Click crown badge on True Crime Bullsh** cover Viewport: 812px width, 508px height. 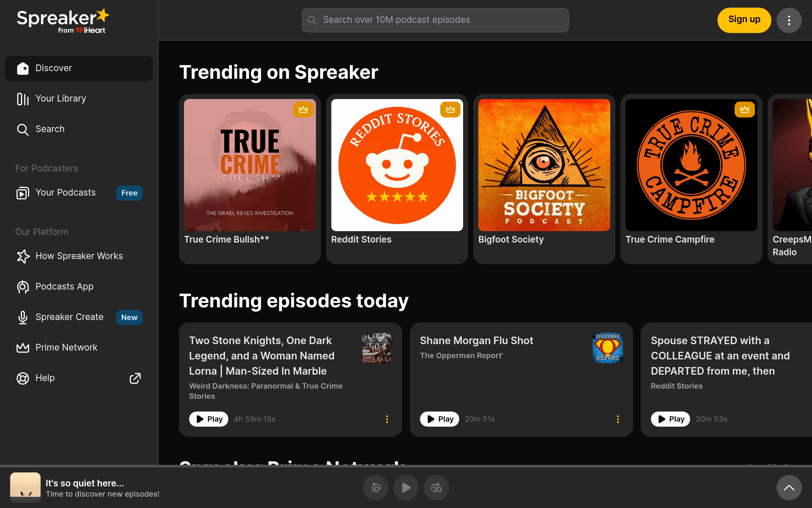pyautogui.click(x=303, y=110)
